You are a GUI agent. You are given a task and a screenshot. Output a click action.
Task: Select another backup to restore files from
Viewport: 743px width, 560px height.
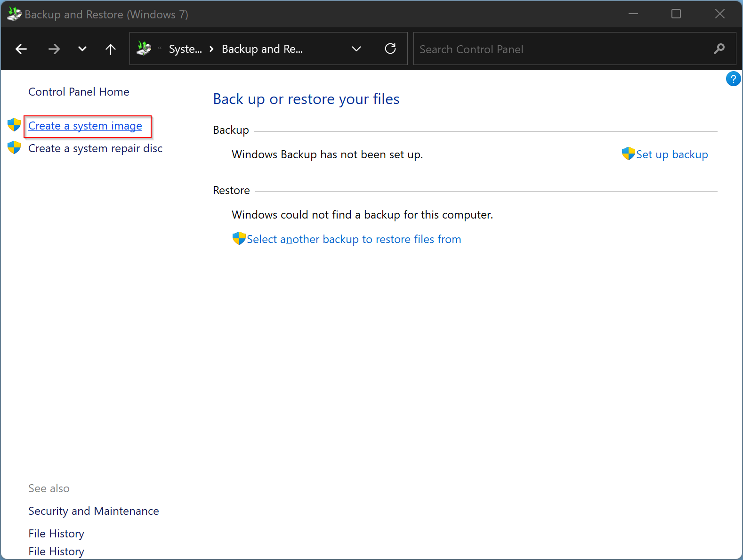(x=354, y=239)
